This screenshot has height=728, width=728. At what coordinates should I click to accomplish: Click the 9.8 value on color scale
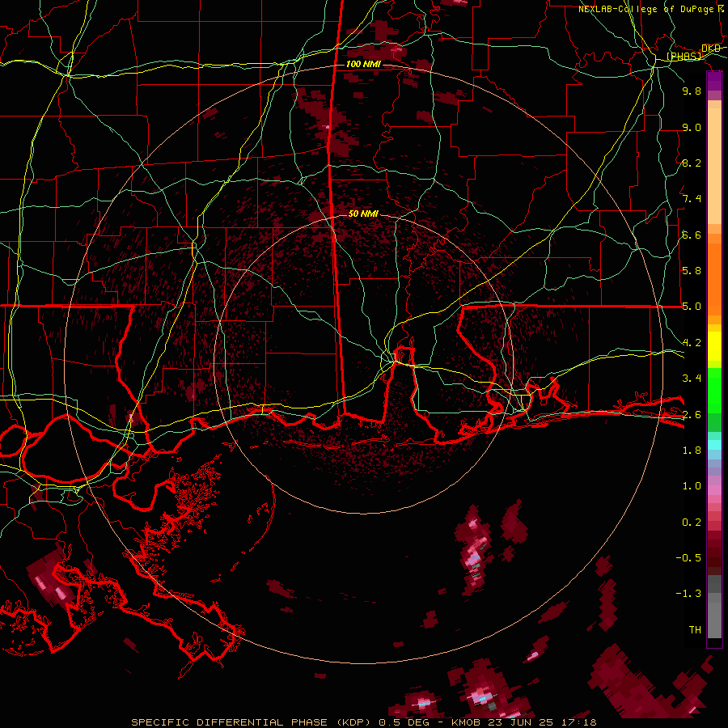coord(692,91)
